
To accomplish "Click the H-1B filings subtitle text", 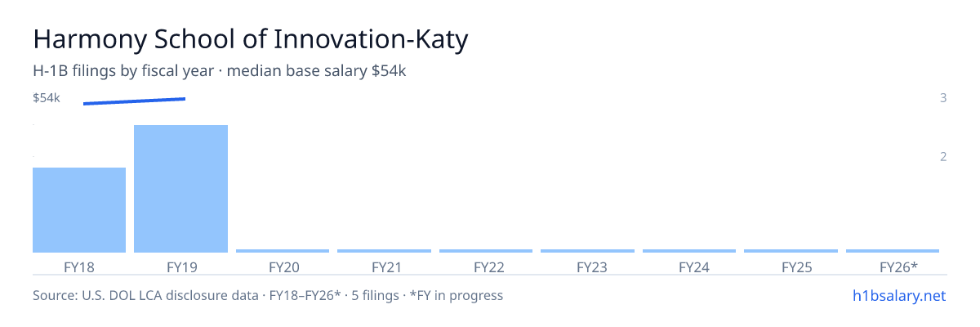I will click(x=220, y=71).
